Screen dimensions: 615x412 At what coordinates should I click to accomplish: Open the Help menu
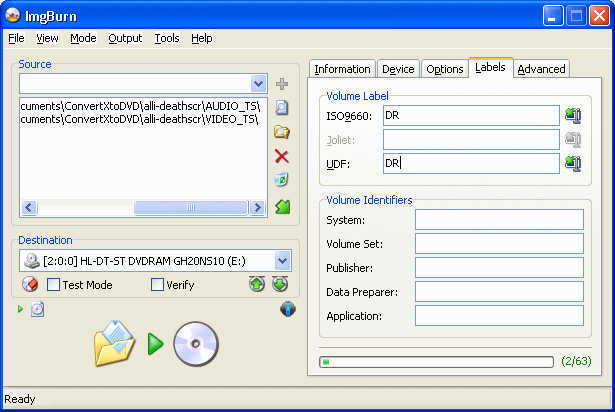click(x=202, y=38)
